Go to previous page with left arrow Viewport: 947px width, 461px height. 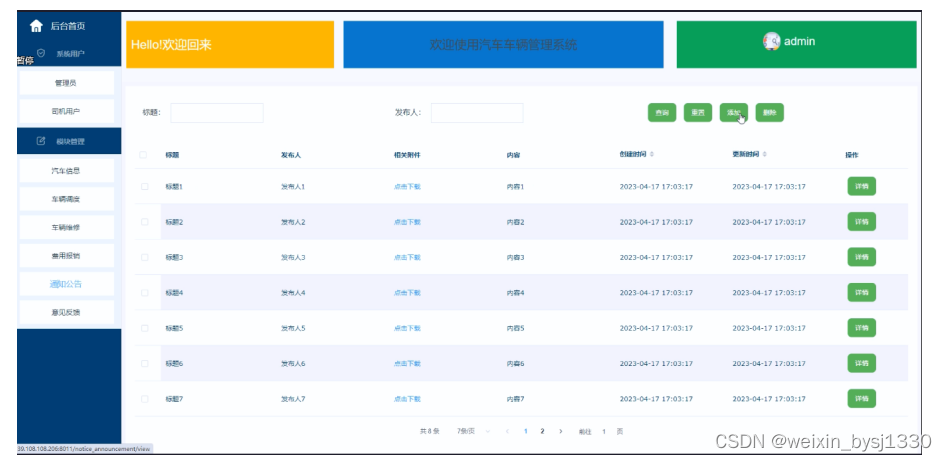pos(507,431)
